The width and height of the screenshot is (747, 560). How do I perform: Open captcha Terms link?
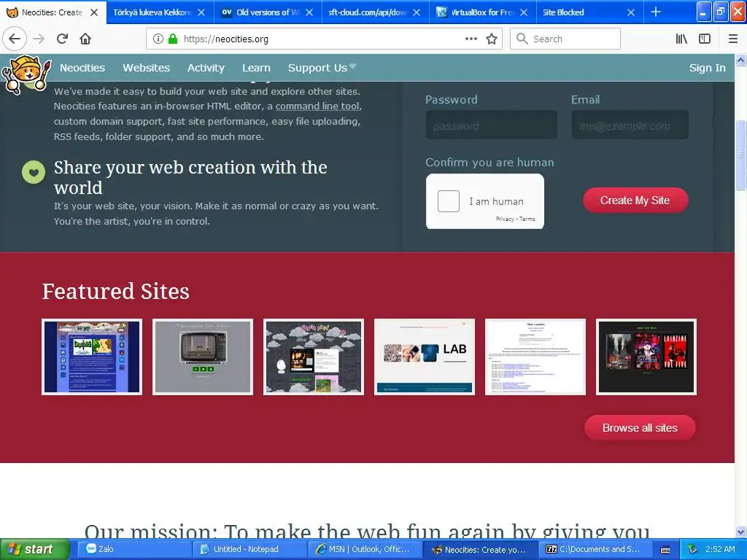click(527, 219)
